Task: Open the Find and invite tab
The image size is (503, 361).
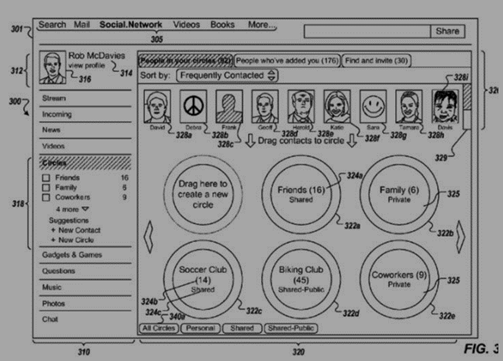Action: 376,61
